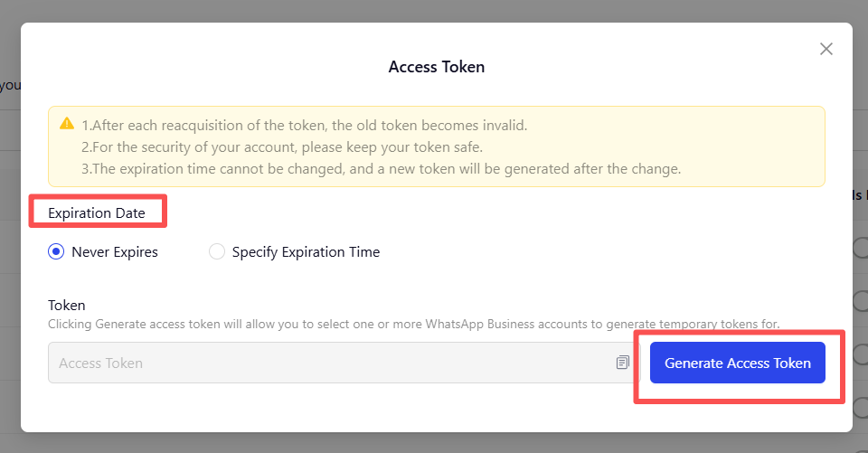Click helper text mentioning WhatsApp Business accounts
This screenshot has height=453, width=868.
coord(413,324)
